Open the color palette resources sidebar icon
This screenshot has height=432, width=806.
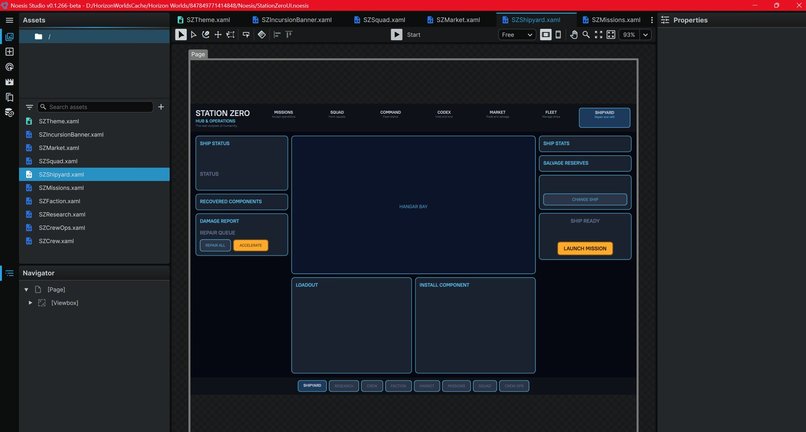pyautogui.click(x=9, y=67)
